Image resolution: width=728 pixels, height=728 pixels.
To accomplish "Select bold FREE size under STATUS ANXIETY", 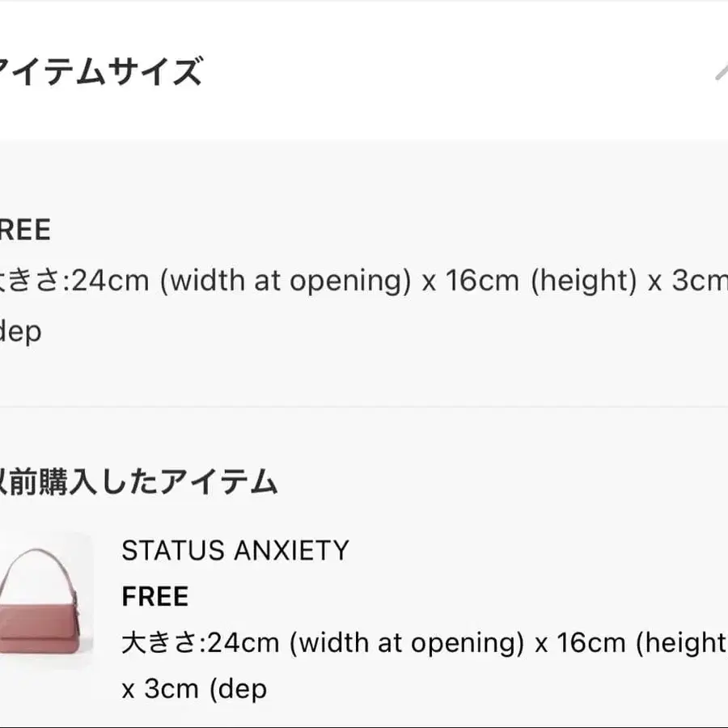I will pos(154,597).
